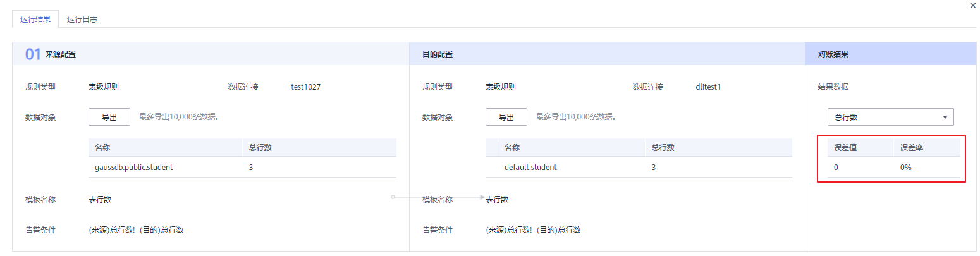Click the test1027 data connection name
980x256 pixels.
(x=305, y=87)
